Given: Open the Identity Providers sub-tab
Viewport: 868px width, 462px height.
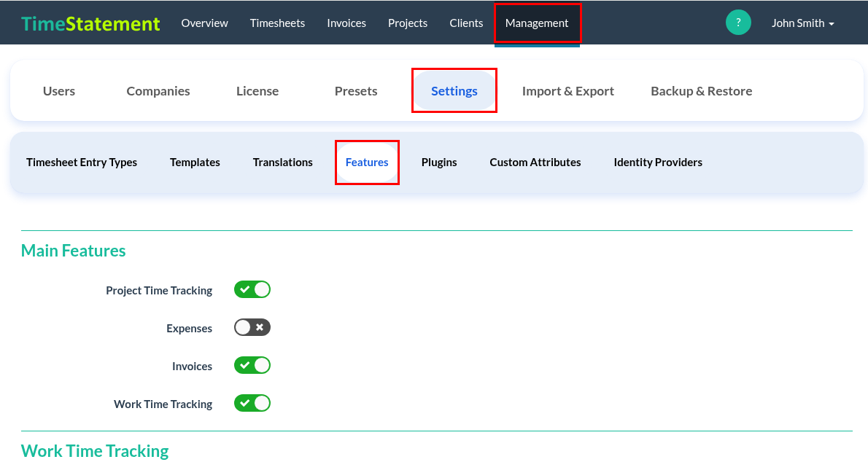Looking at the screenshot, I should [x=658, y=162].
